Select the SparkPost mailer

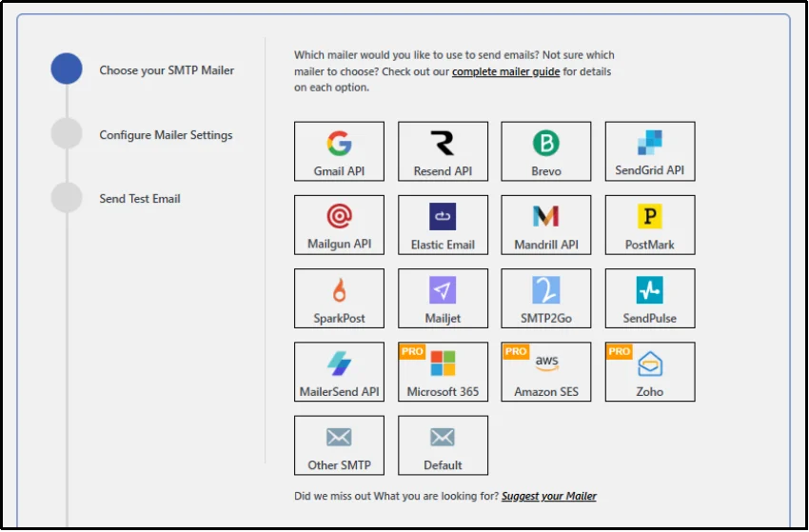click(x=339, y=298)
